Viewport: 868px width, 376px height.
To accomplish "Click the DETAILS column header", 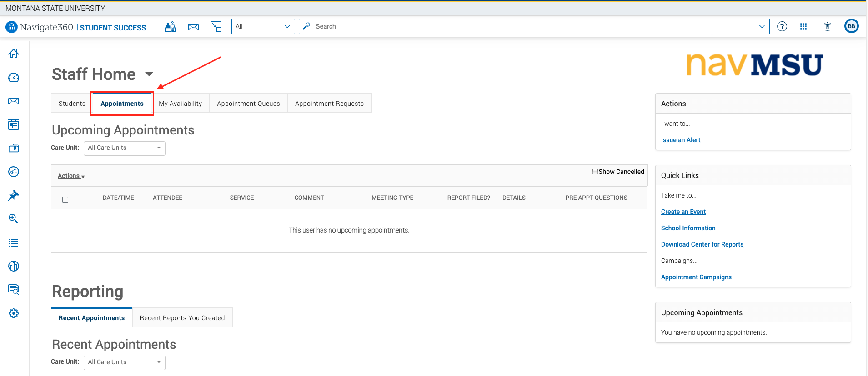I will [514, 198].
